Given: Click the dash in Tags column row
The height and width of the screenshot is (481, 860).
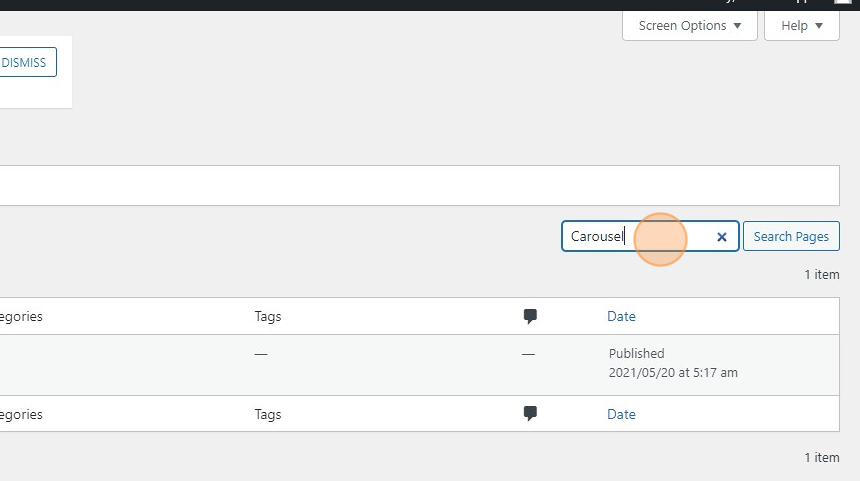Looking at the screenshot, I should pyautogui.click(x=261, y=354).
